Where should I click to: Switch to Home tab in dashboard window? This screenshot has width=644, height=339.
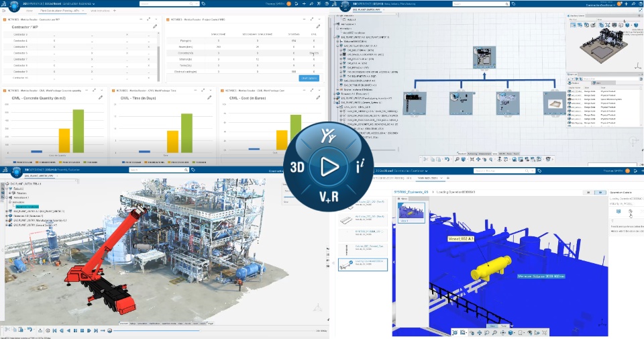[x=29, y=11]
